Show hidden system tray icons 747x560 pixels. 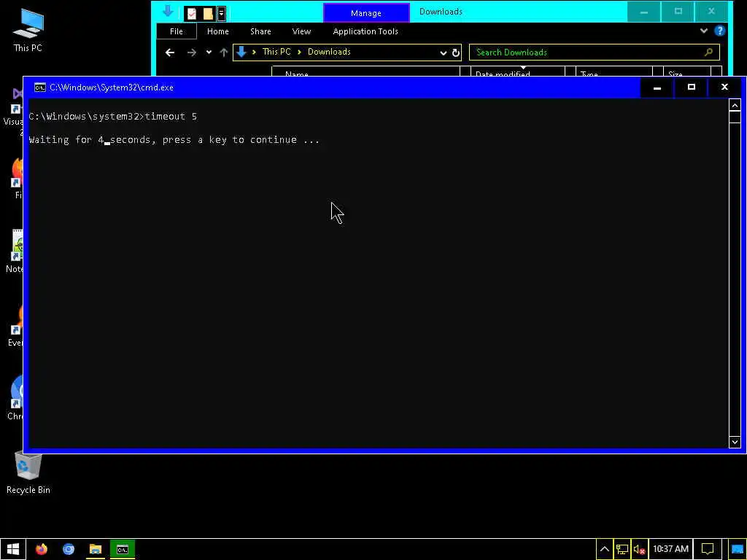(604, 549)
